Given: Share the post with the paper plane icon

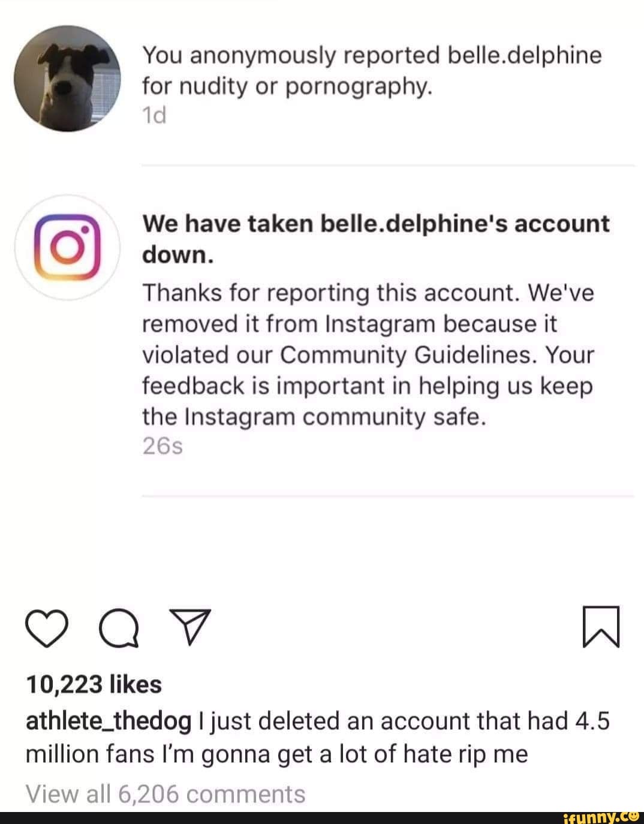Looking at the screenshot, I should [x=191, y=627].
